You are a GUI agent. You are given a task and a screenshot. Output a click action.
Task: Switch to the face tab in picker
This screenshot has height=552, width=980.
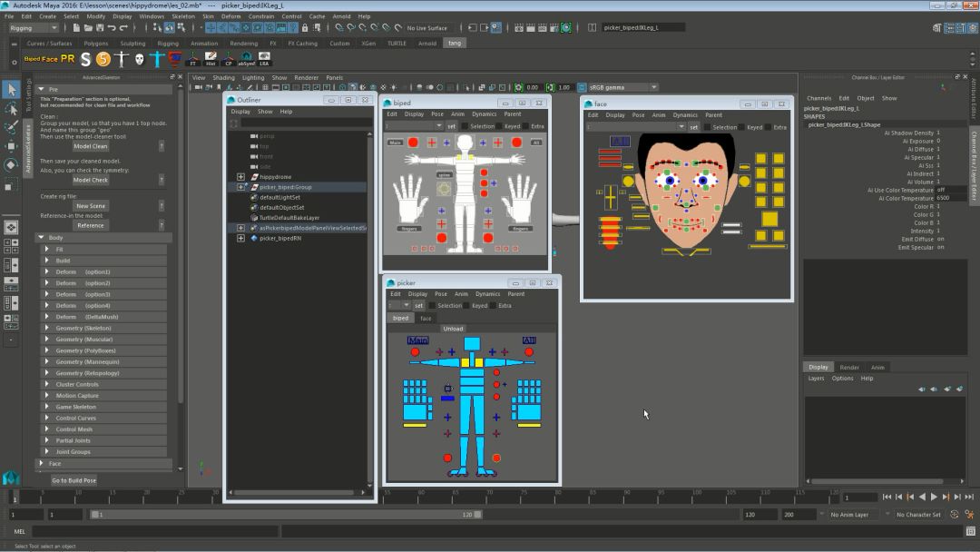tap(426, 318)
